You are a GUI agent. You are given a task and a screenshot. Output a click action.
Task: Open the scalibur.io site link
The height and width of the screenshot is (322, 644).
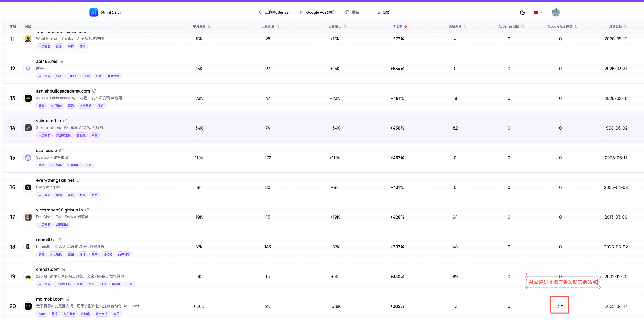[x=47, y=150]
